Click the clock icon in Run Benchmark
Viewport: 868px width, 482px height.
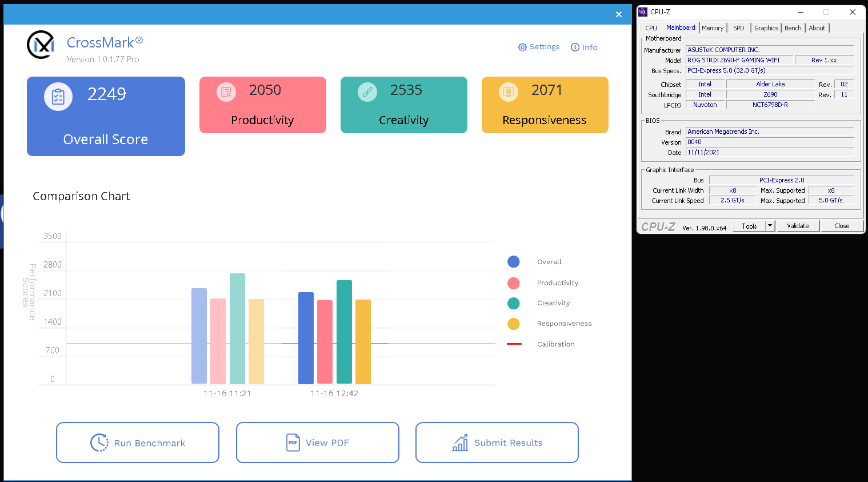click(99, 443)
